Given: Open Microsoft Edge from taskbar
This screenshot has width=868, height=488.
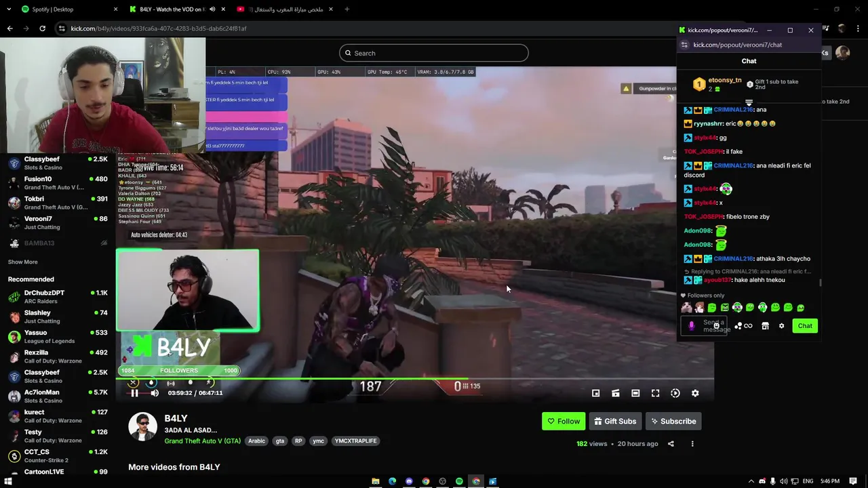Looking at the screenshot, I should point(392,481).
